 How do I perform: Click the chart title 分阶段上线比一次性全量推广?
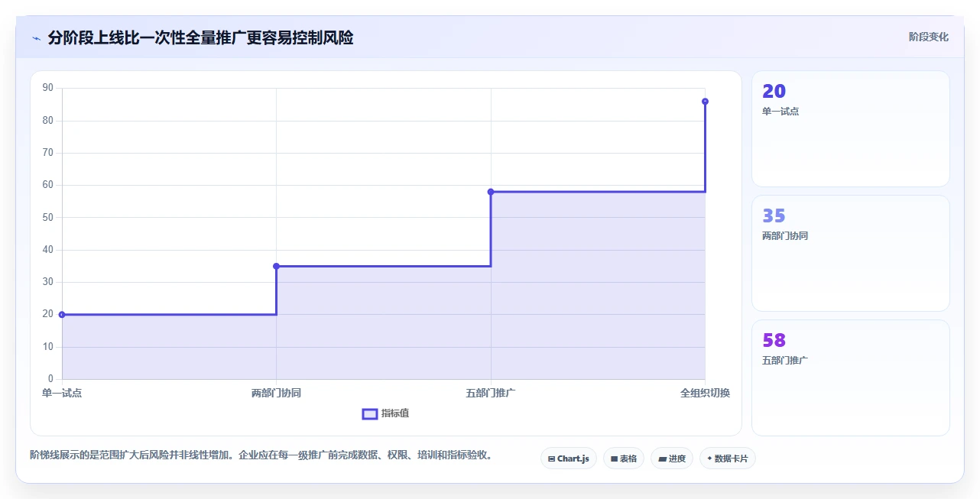click(x=200, y=37)
